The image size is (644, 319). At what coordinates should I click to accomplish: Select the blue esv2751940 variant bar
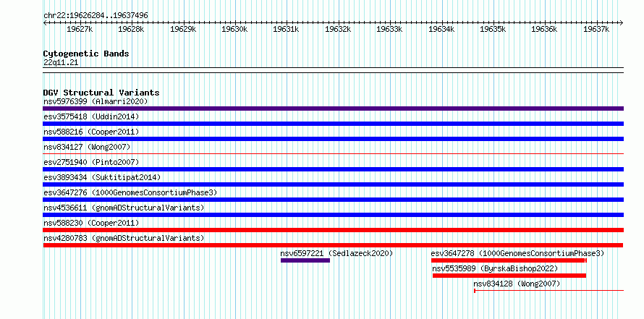(x=333, y=169)
